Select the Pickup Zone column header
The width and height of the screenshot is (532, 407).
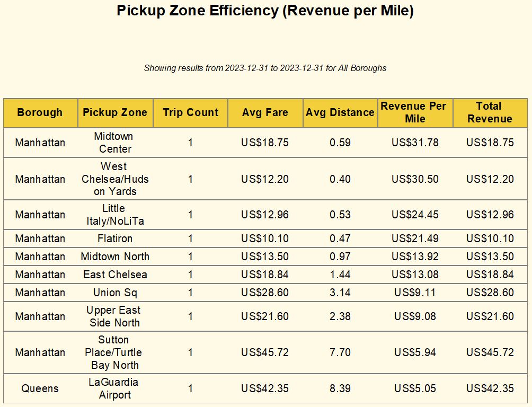click(115, 112)
